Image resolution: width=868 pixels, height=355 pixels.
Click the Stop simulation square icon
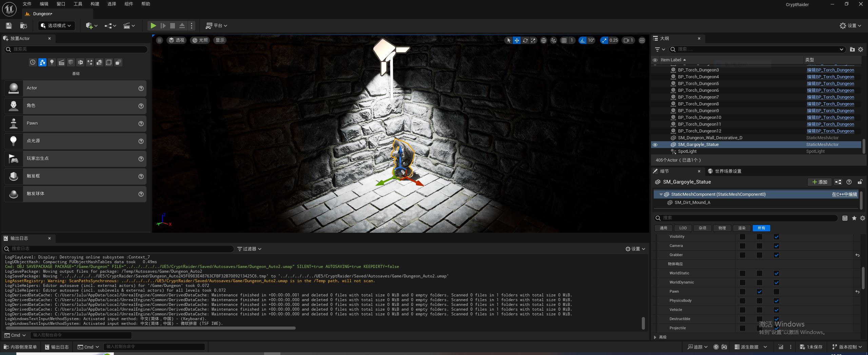tap(173, 26)
